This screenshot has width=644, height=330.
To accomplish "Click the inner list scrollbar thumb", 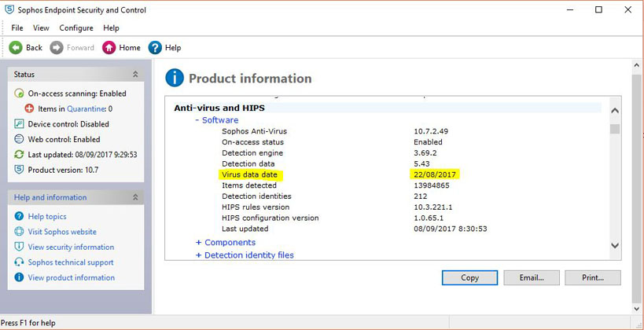I will [615, 129].
